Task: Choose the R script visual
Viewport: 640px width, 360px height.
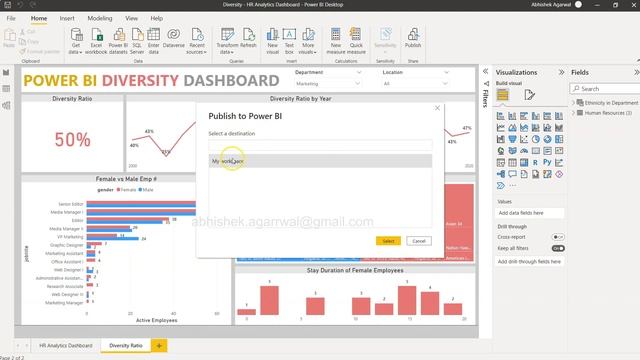Action: point(536,162)
